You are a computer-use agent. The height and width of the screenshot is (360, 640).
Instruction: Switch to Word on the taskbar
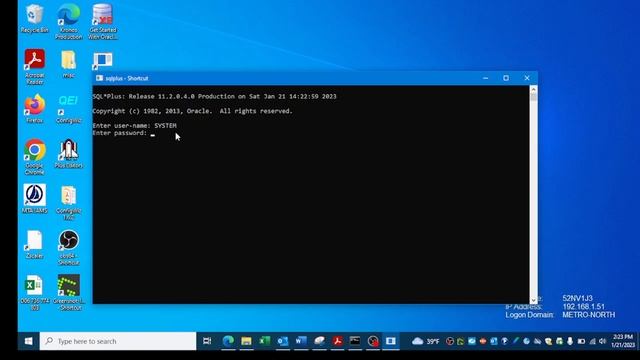[301, 341]
